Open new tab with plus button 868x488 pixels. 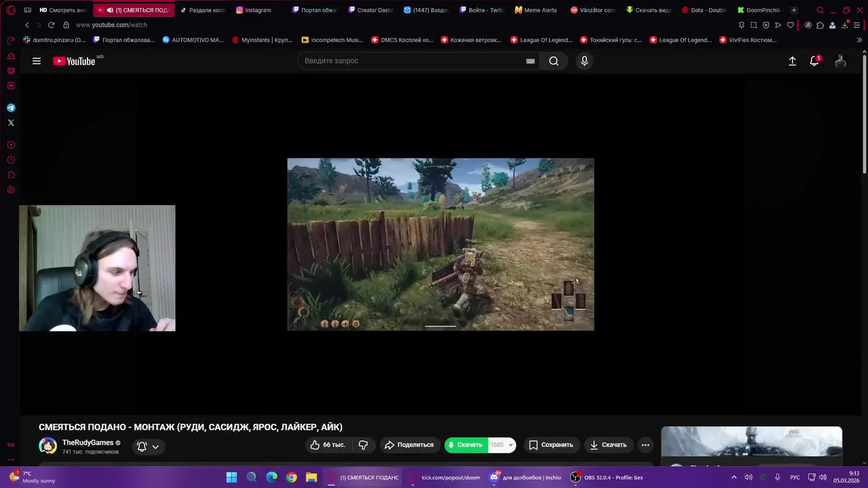(794, 10)
